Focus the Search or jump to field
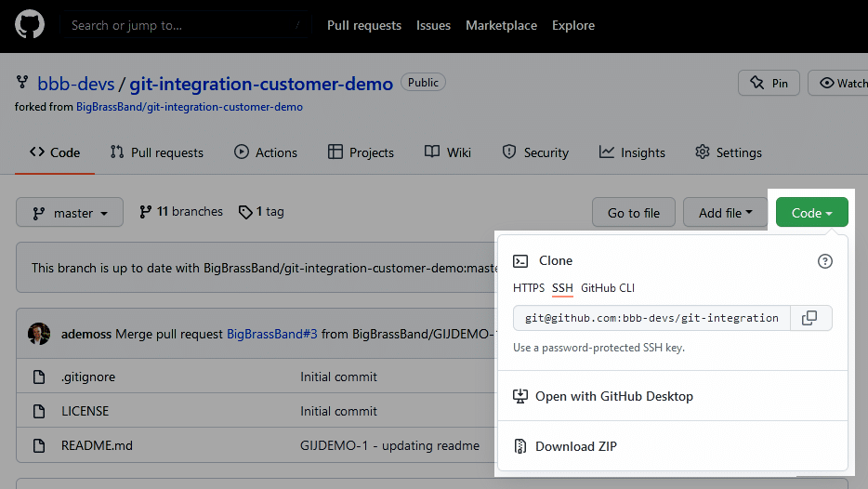This screenshot has width=868, height=489. pos(186,25)
